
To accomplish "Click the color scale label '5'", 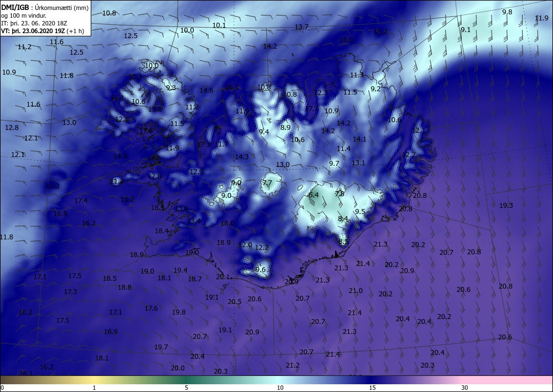I will [x=186, y=388].
